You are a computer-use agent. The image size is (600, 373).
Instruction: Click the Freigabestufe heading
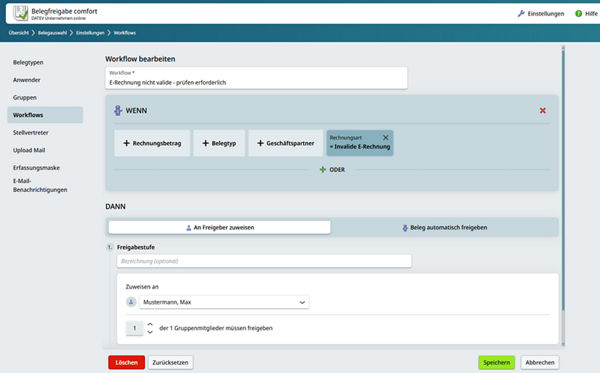[x=136, y=248]
